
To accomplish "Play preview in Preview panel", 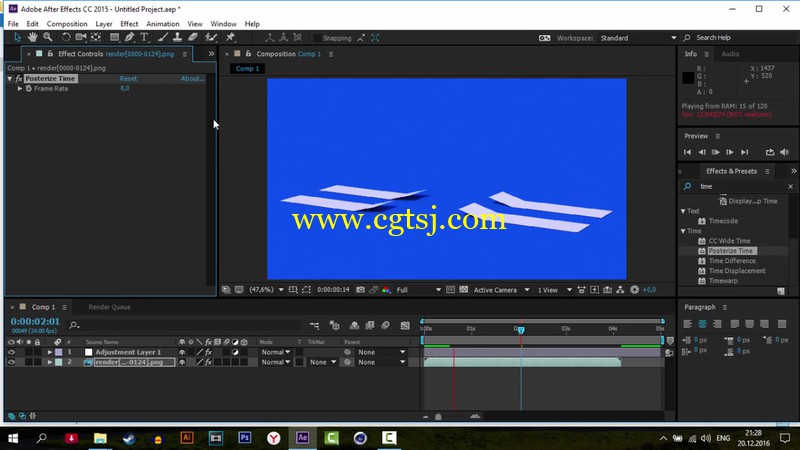I will [716, 152].
